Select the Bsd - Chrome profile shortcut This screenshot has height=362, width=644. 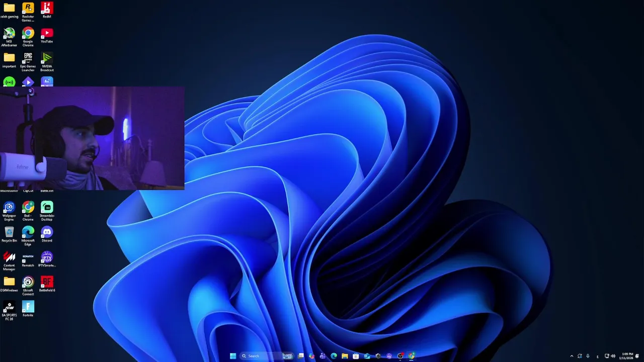28,211
